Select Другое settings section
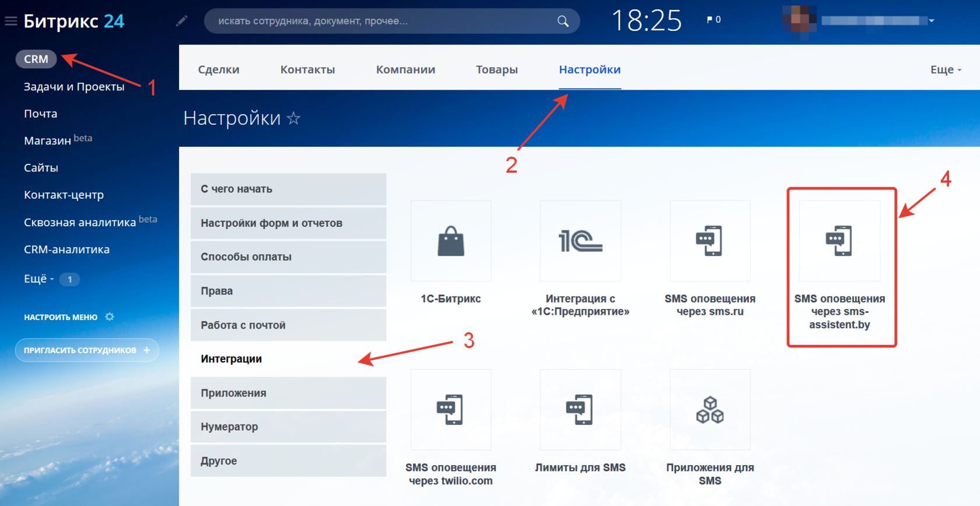The width and height of the screenshot is (980, 506). (288, 461)
